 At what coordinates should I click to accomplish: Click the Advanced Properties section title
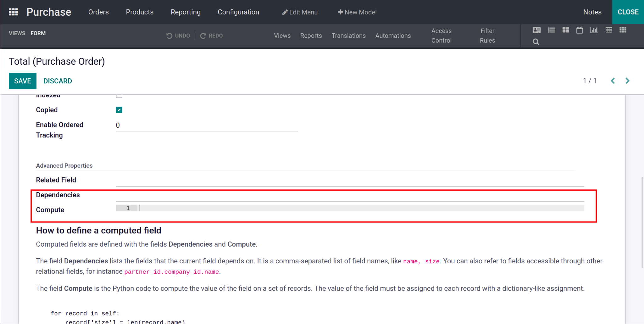[x=64, y=165]
